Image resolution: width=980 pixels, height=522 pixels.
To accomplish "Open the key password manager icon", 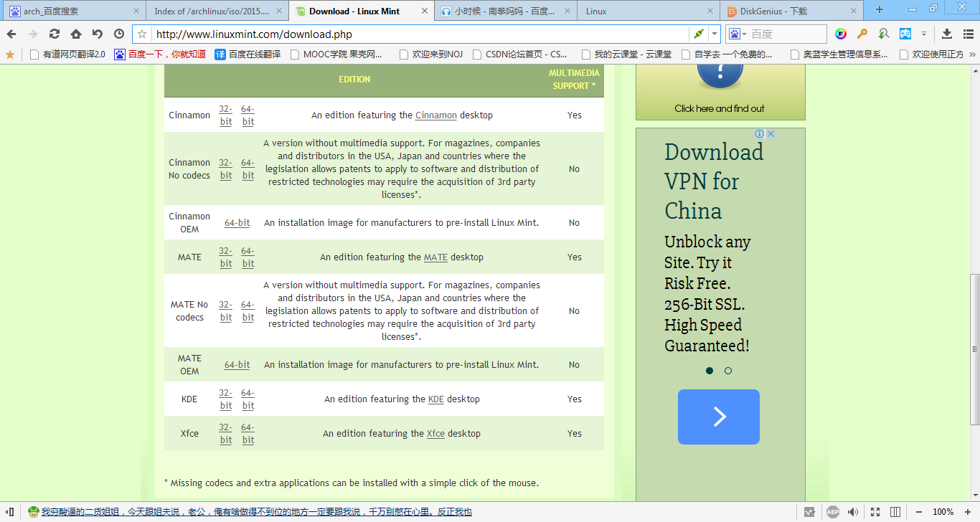I will [862, 34].
